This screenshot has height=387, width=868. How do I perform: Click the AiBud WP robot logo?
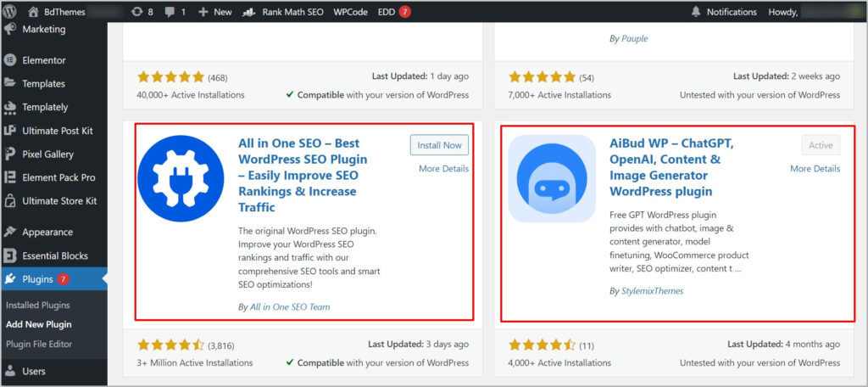coord(552,178)
